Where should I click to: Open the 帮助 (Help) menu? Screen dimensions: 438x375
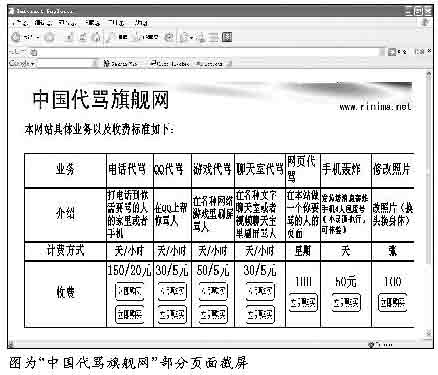point(141,23)
